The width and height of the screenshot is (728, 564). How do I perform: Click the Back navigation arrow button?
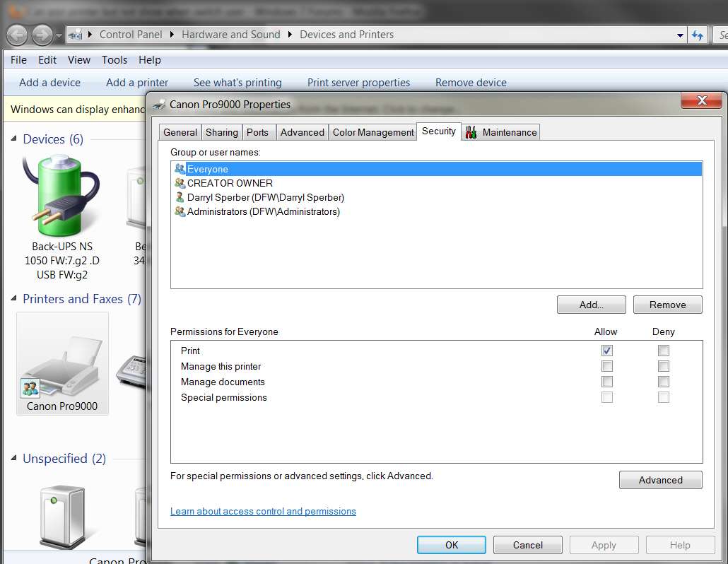click(17, 35)
